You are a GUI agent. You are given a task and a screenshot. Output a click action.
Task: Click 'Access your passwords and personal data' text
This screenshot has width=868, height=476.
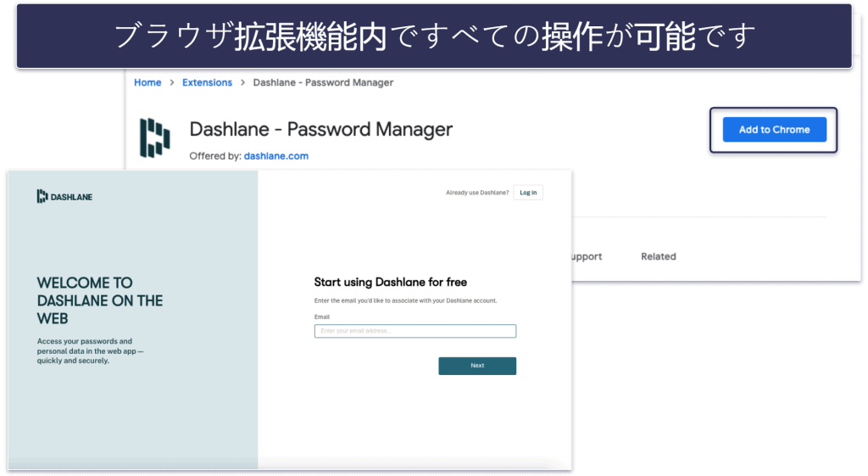[90, 350]
